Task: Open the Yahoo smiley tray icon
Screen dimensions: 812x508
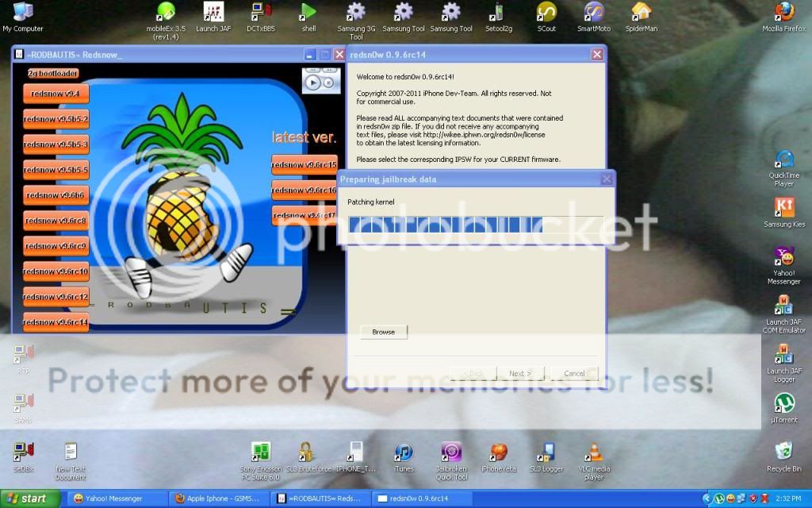Action: (x=730, y=498)
